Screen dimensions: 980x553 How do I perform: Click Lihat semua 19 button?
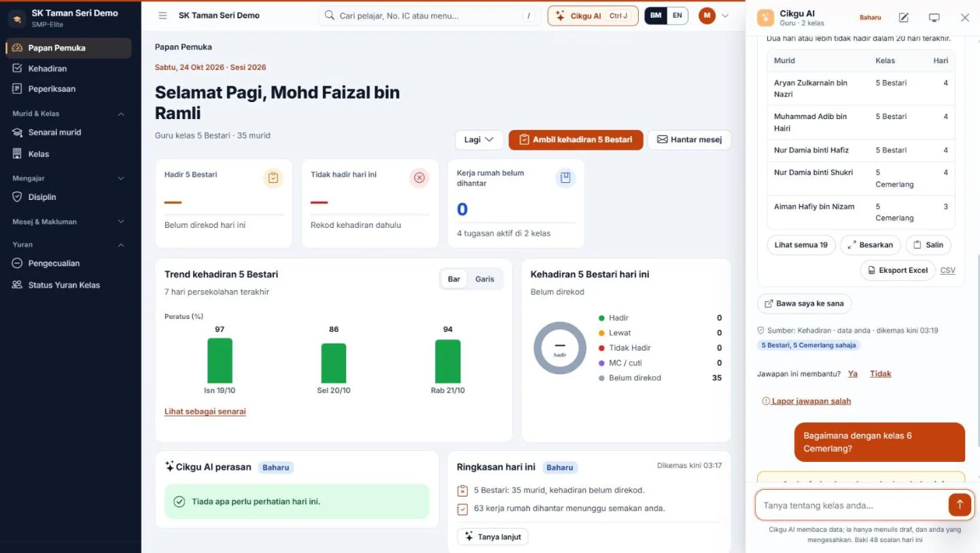(801, 245)
